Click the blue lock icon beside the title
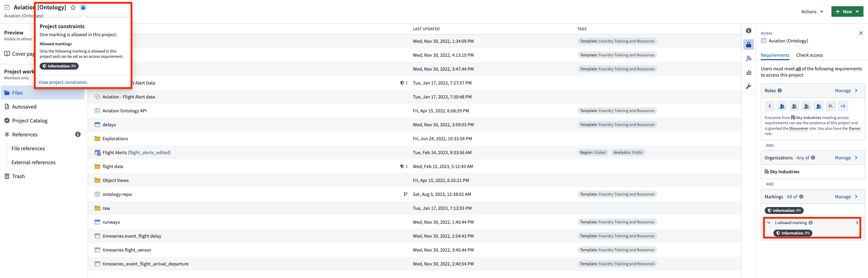Viewport: 868px width, 278px height. click(x=83, y=7)
